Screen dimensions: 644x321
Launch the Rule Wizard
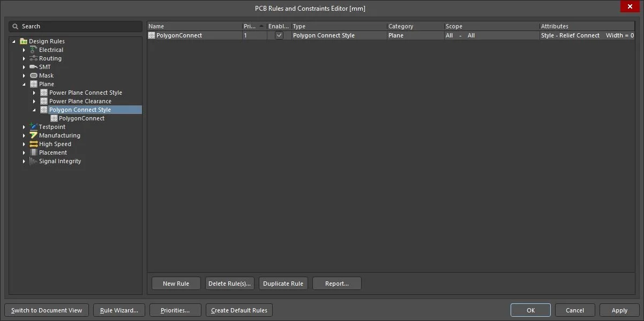click(x=118, y=310)
